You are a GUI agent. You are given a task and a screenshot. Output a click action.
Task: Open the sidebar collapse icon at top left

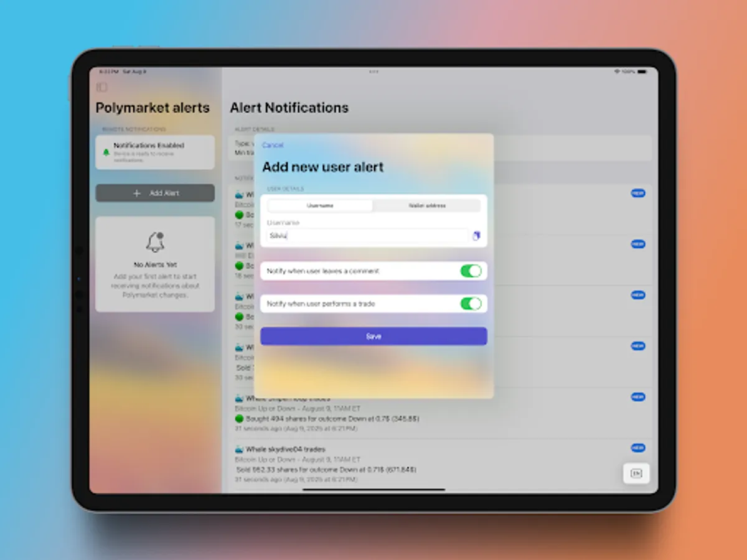point(101,87)
